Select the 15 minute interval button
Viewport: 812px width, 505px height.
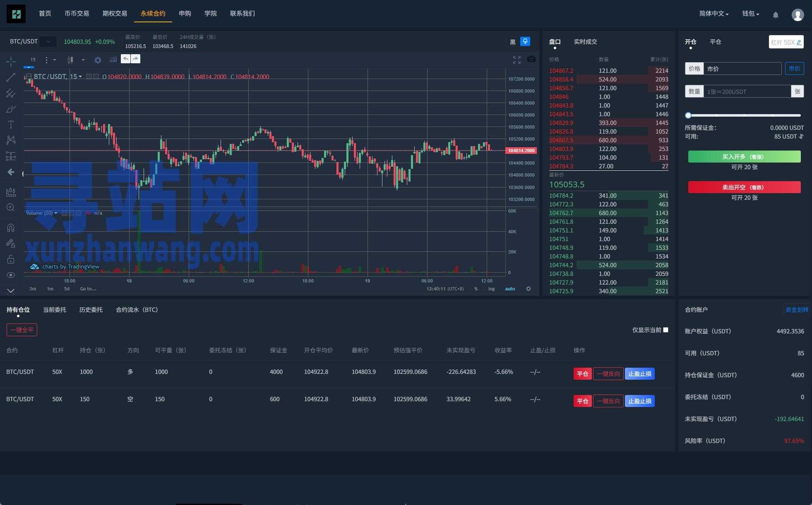33,60
